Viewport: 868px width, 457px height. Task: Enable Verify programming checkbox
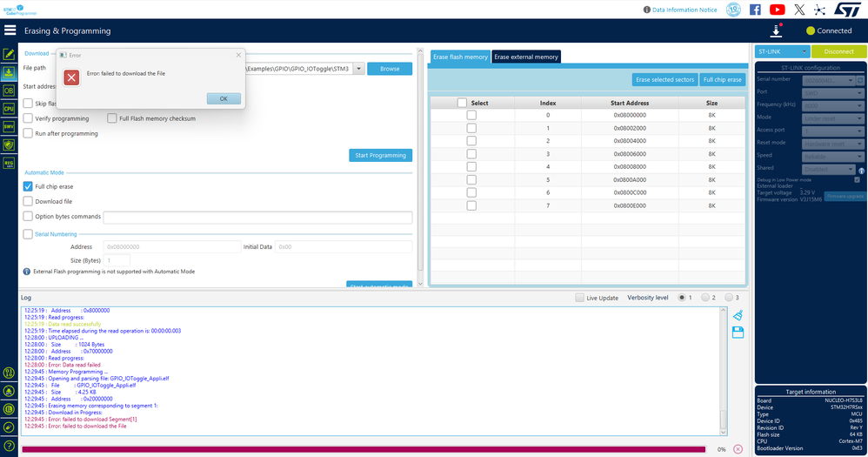pyautogui.click(x=28, y=118)
